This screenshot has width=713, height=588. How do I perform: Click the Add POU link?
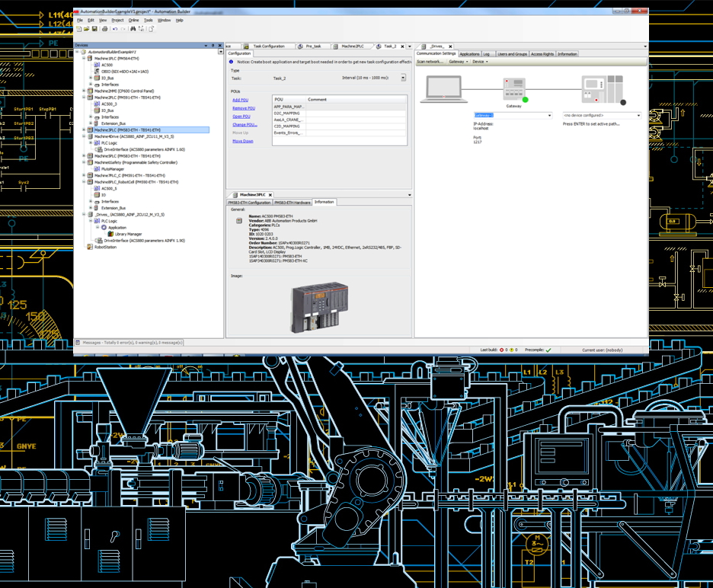coord(241,100)
